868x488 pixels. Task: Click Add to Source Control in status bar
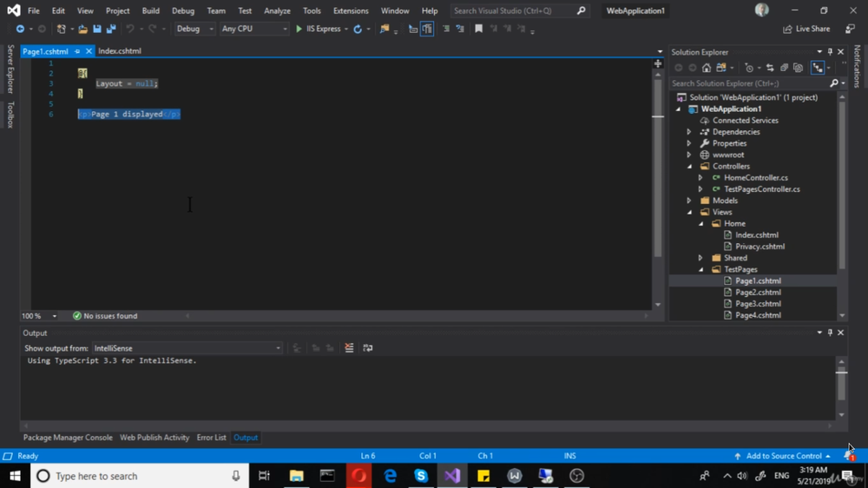[x=783, y=456]
